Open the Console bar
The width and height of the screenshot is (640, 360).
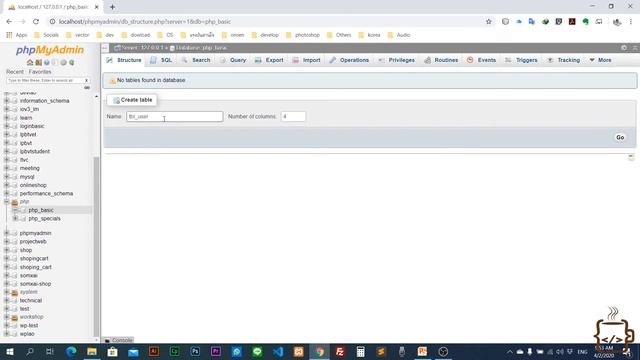[x=118, y=340]
